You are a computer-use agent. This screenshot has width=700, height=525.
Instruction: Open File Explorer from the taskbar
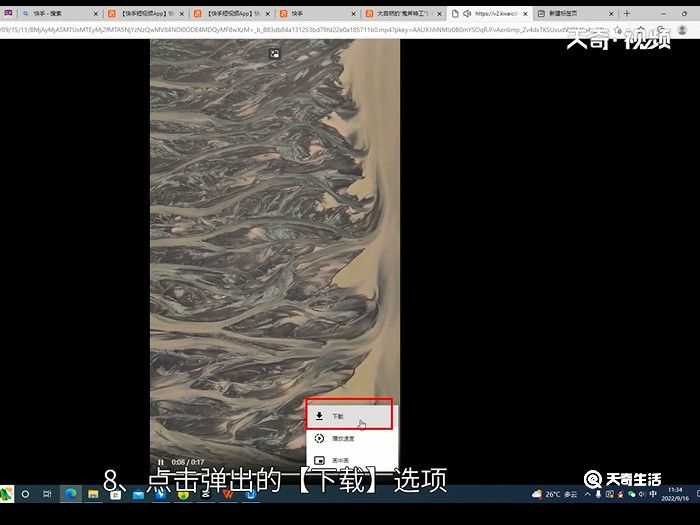93,494
